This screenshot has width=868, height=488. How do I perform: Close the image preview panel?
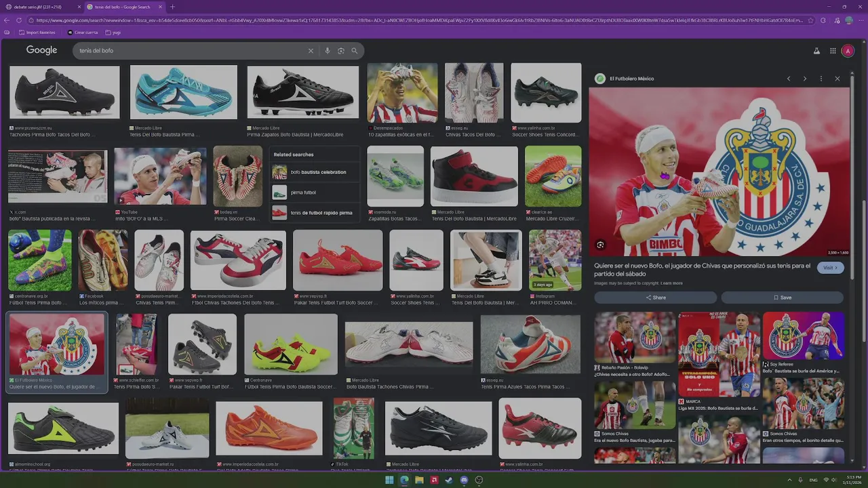tap(837, 79)
